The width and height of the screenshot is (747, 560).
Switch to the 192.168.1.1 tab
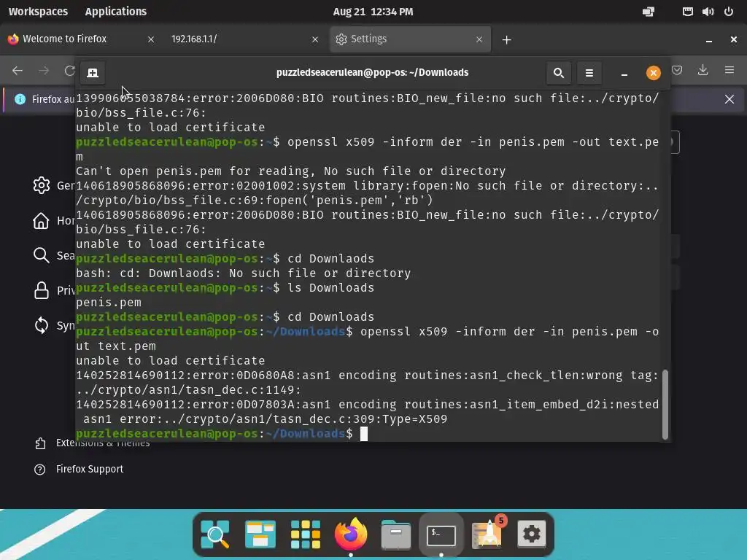[245, 39]
